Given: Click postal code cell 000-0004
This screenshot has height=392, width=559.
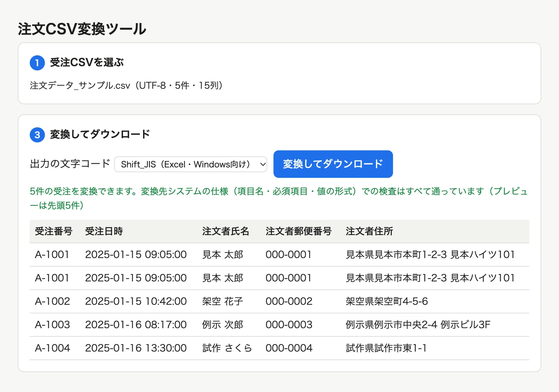Looking at the screenshot, I should tap(289, 348).
